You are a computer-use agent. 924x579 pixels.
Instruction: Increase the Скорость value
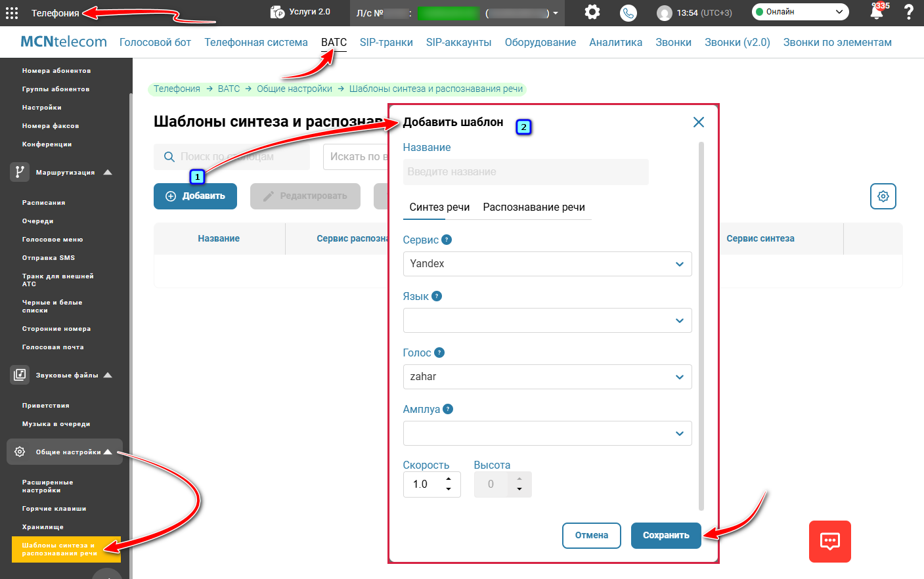[x=449, y=479]
